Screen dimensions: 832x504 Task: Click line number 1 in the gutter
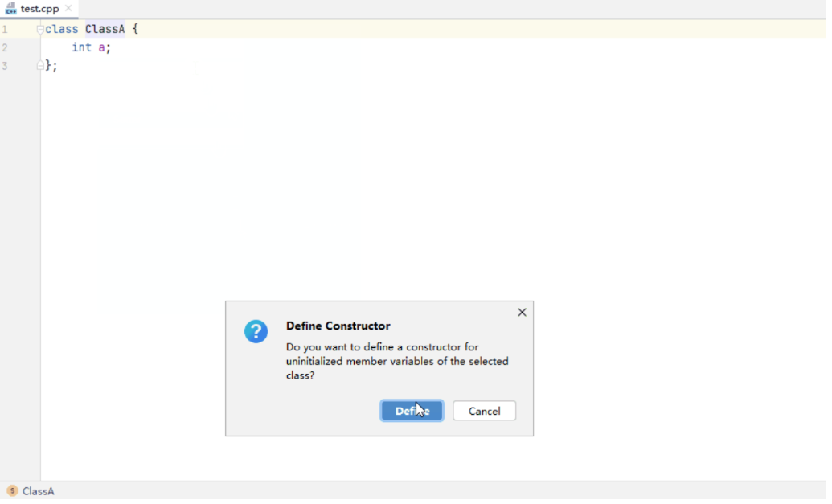5,29
